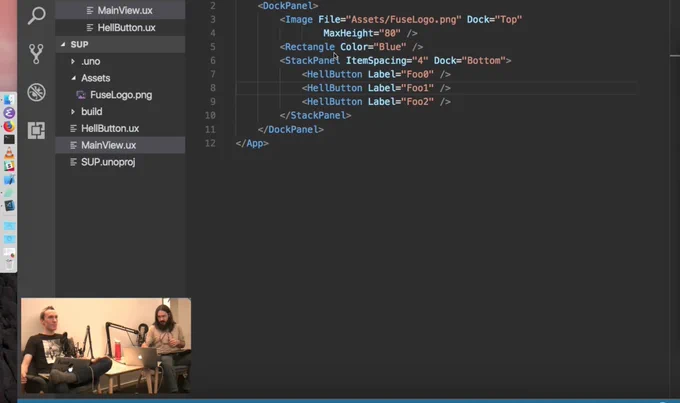The image size is (680, 403).
Task: Select MainView.ux in open editors
Action: [120, 10]
